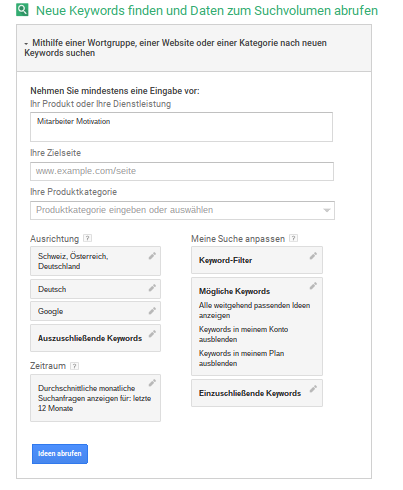Image resolution: width=403 pixels, height=490 pixels.
Task: Edit the Schweiz, Österreich, Deutschland location pencil
Action: coord(152,256)
